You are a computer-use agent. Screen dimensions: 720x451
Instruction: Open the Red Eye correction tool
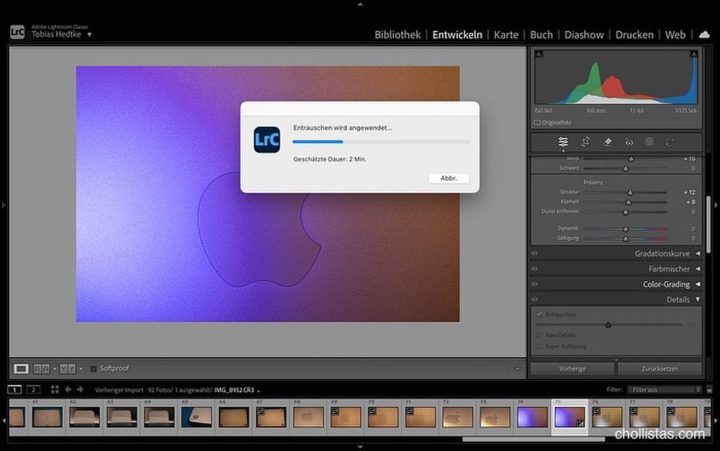coord(629,142)
